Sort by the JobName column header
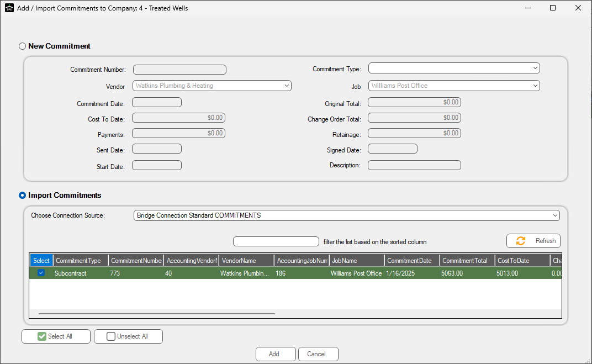 356,261
